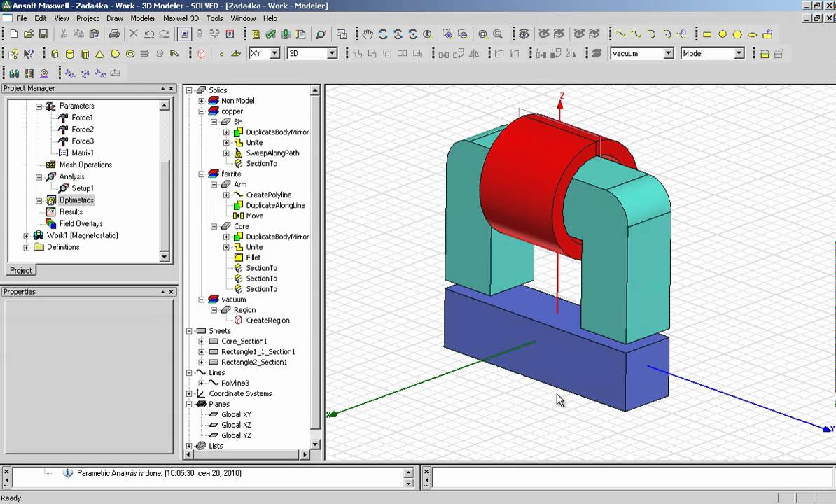Click the Print icon

point(114,34)
